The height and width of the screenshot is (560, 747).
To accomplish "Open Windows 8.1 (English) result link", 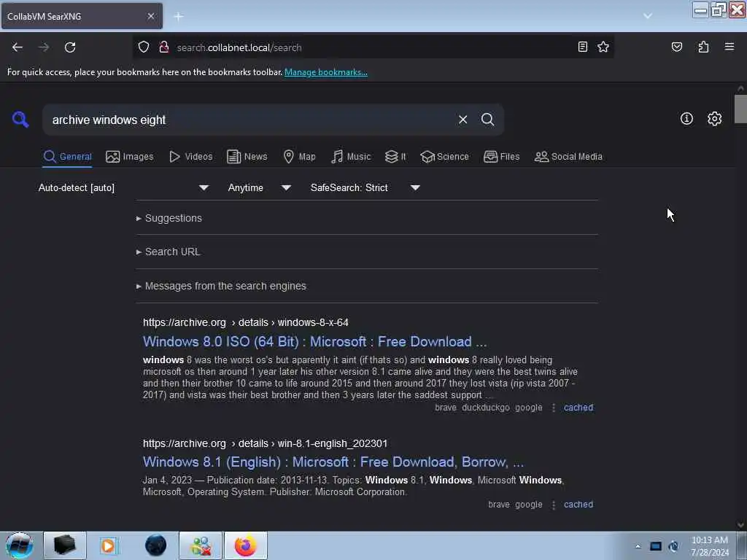I will pos(333,462).
